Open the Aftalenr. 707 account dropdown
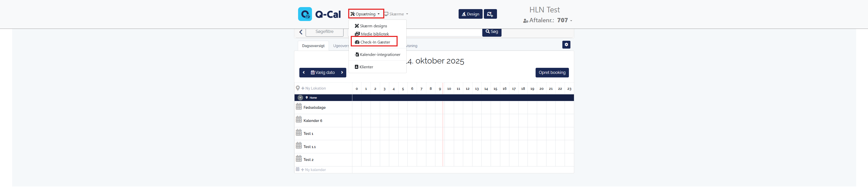Image resolution: width=868 pixels, height=188 pixels. (x=547, y=20)
